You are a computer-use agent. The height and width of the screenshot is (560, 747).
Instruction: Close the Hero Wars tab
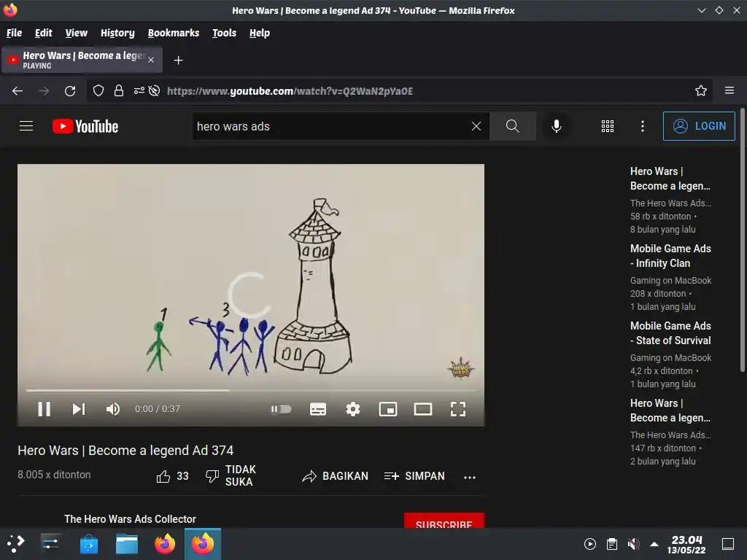point(151,60)
